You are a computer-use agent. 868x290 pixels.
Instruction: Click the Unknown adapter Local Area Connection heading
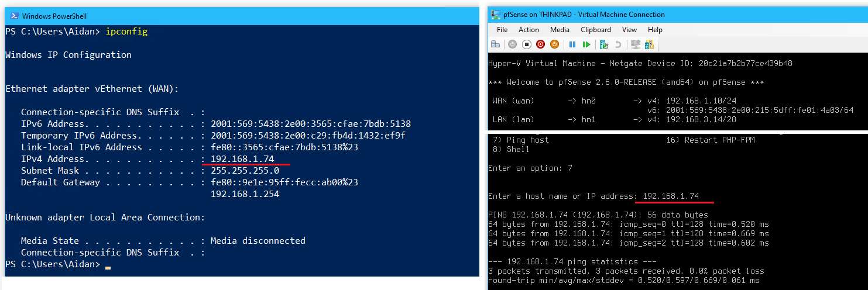point(105,217)
